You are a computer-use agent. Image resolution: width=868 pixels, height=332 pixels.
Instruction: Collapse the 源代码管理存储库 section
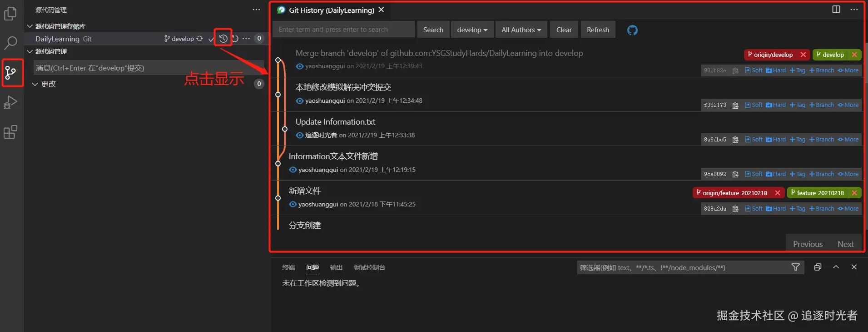(x=30, y=26)
